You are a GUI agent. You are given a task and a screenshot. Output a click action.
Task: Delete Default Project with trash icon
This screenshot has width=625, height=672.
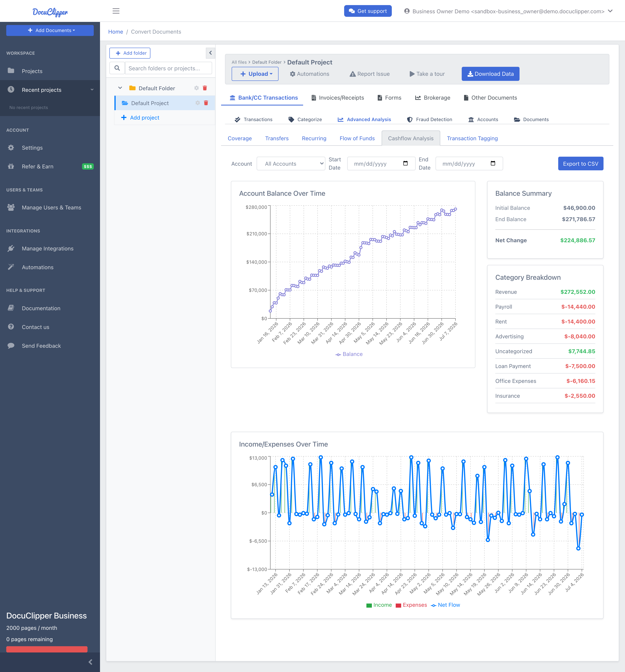[206, 103]
